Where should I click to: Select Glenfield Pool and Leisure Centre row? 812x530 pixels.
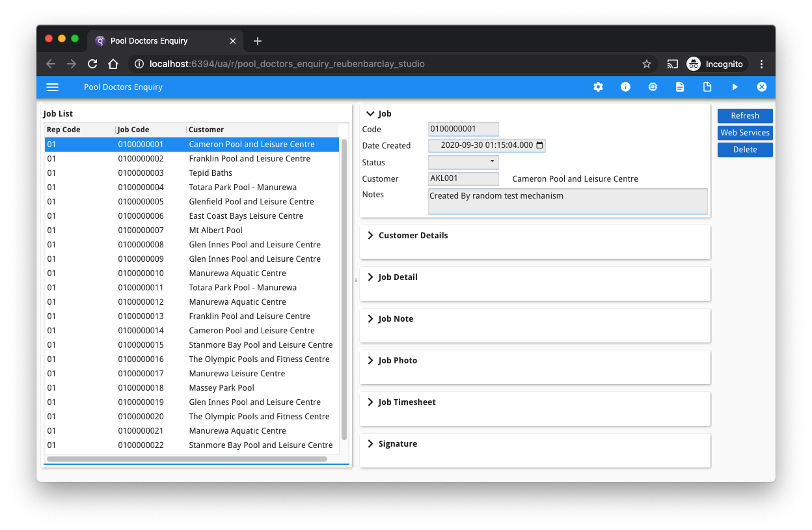tap(192, 202)
